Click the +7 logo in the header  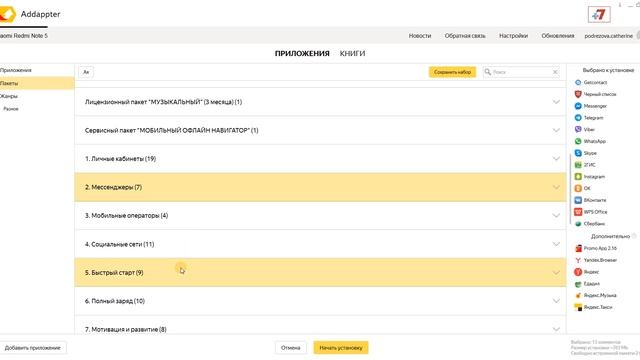[599, 15]
